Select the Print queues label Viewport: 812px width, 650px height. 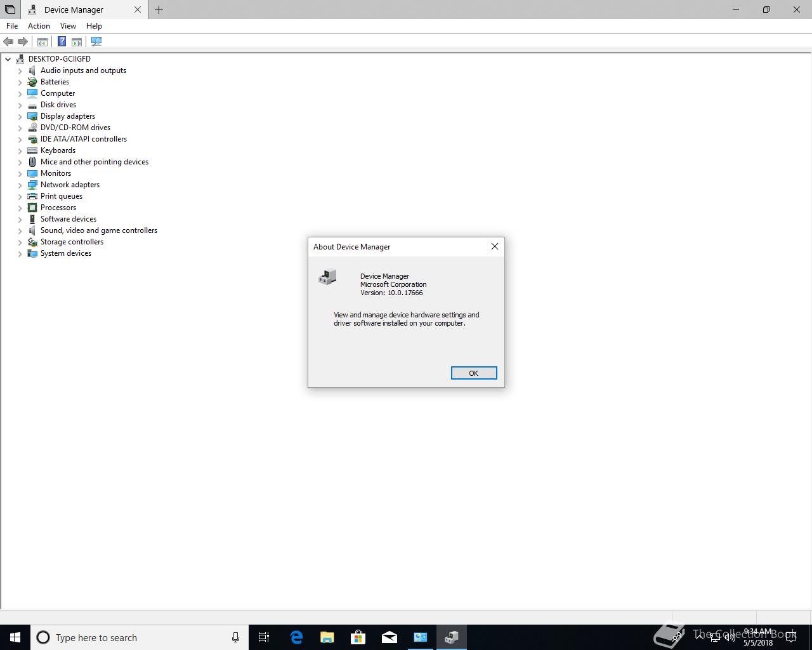[62, 196]
